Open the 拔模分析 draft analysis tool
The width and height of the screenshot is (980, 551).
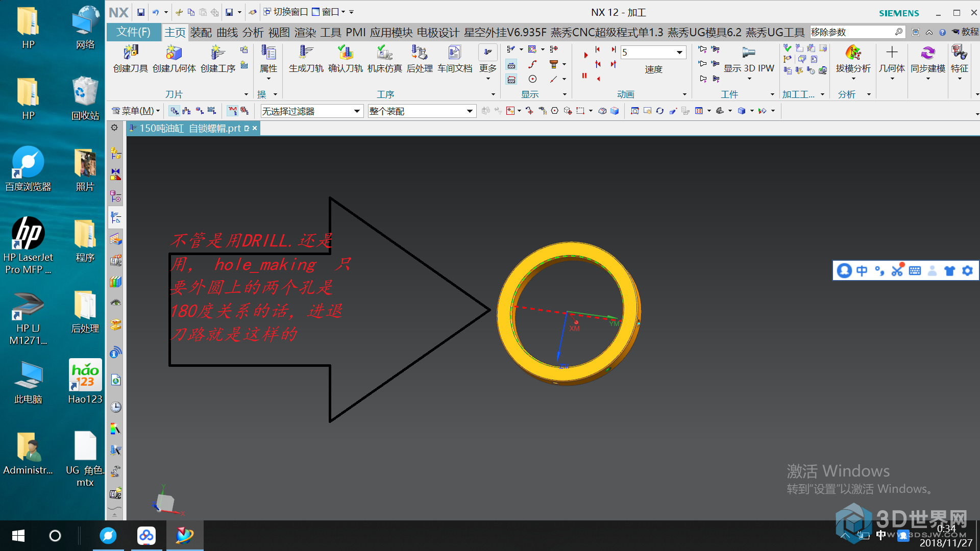[x=853, y=58]
